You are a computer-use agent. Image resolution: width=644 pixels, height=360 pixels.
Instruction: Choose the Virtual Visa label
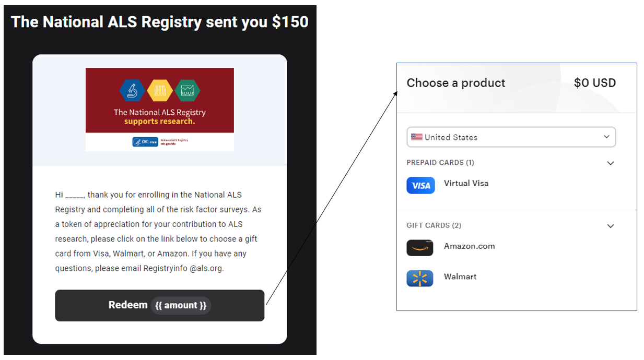click(466, 183)
